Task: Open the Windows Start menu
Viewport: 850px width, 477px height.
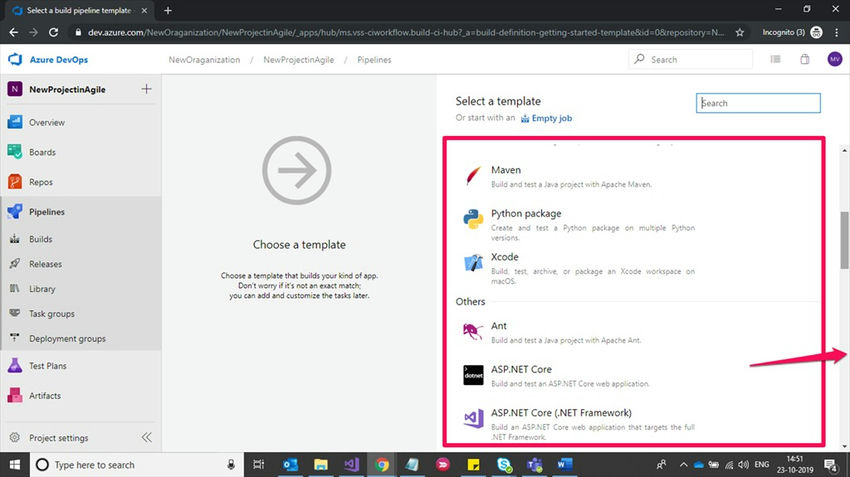Action: (15, 465)
